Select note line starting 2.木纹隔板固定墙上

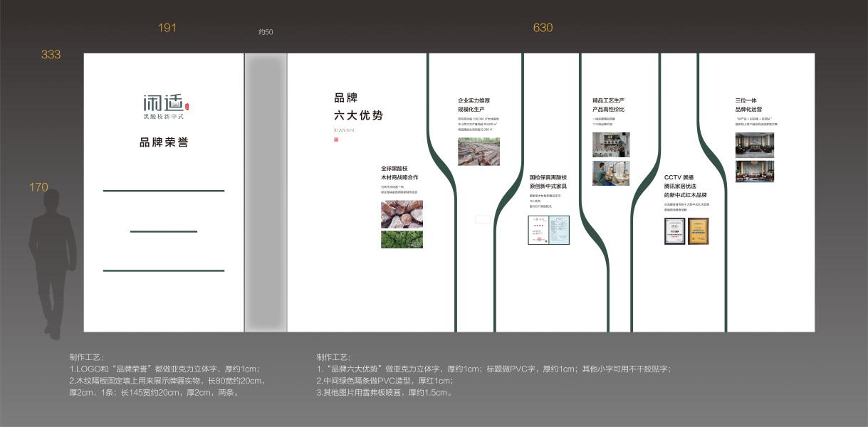(167, 381)
